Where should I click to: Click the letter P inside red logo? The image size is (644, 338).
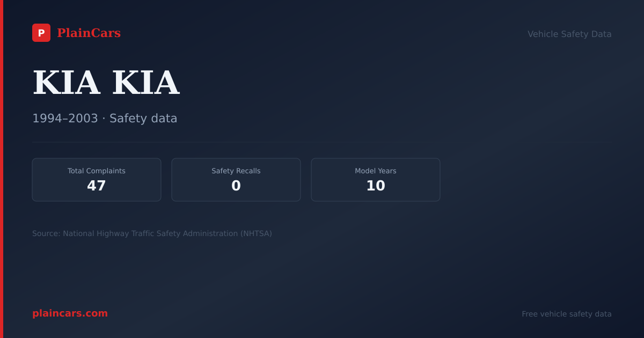pos(41,33)
